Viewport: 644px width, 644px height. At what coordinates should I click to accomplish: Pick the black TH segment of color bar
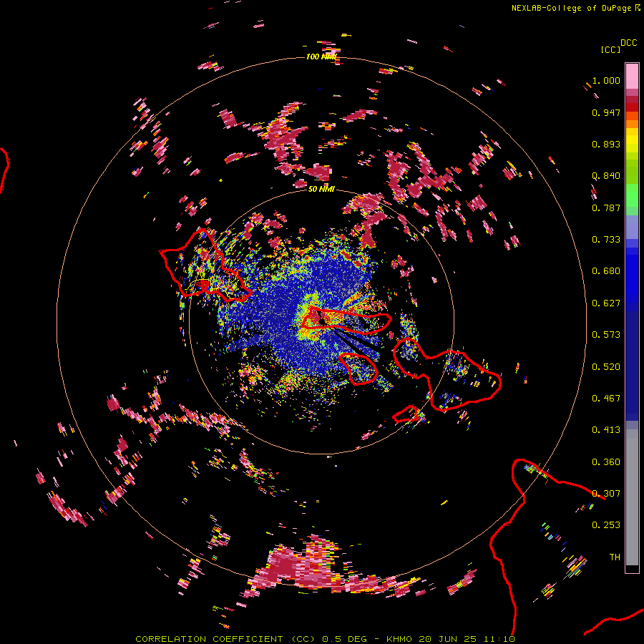point(632,568)
